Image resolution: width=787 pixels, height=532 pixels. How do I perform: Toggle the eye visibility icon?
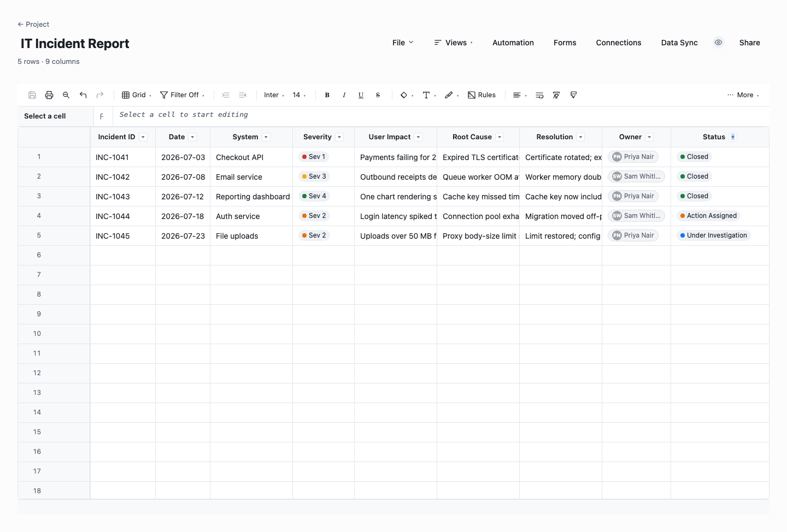coord(719,43)
